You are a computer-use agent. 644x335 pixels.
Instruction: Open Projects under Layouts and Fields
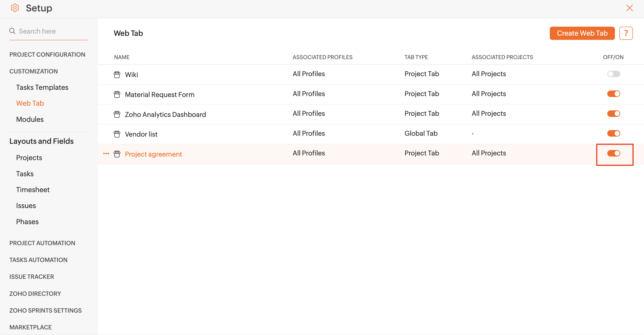(x=29, y=158)
